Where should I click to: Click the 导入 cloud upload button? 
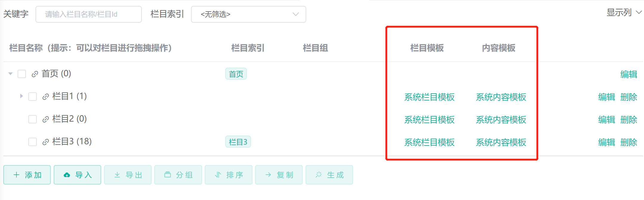[77, 175]
